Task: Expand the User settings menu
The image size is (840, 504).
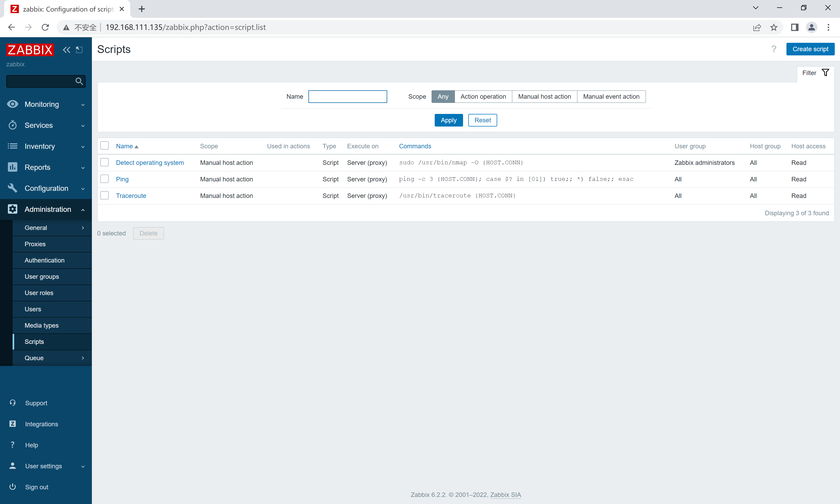Action: coord(46,466)
